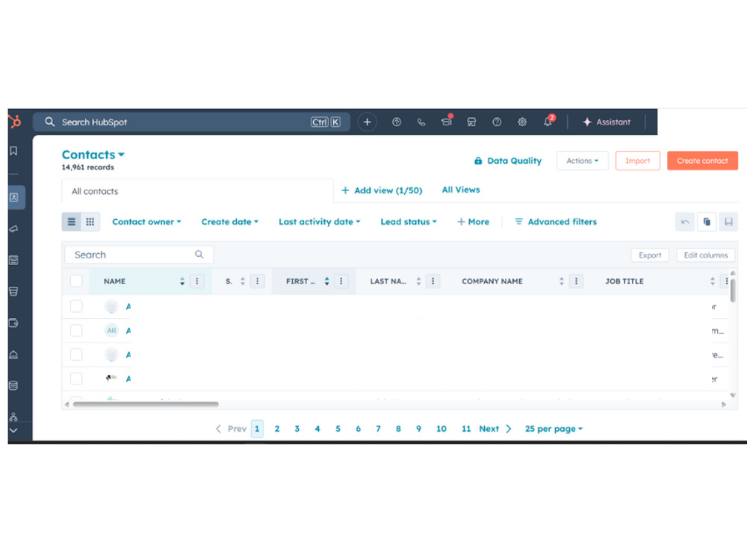Open Advanced filters
747x560 pixels.
556,222
